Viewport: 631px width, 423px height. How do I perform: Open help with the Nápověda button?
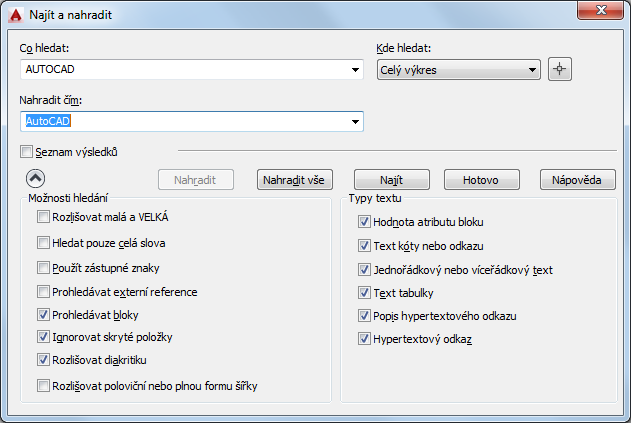[x=577, y=180]
